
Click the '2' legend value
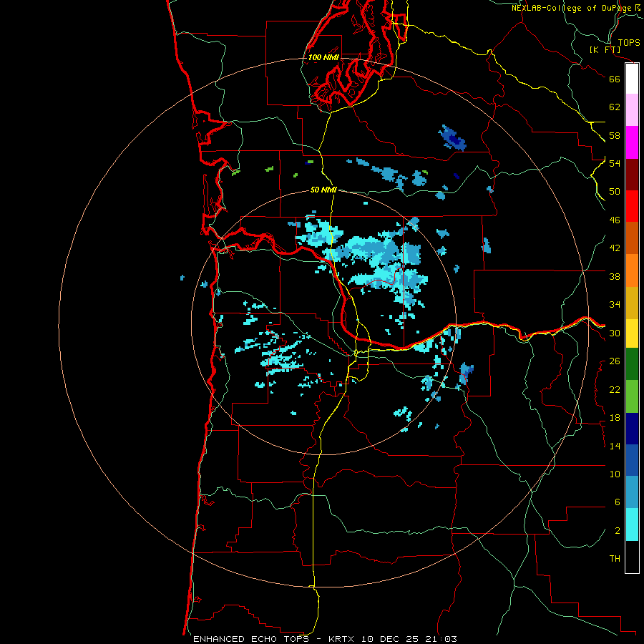[618, 531]
